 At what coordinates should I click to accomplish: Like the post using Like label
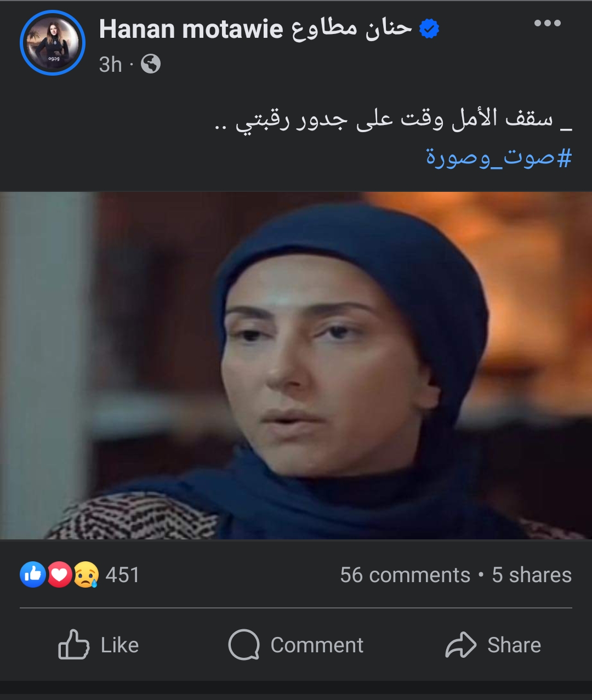coord(119,645)
